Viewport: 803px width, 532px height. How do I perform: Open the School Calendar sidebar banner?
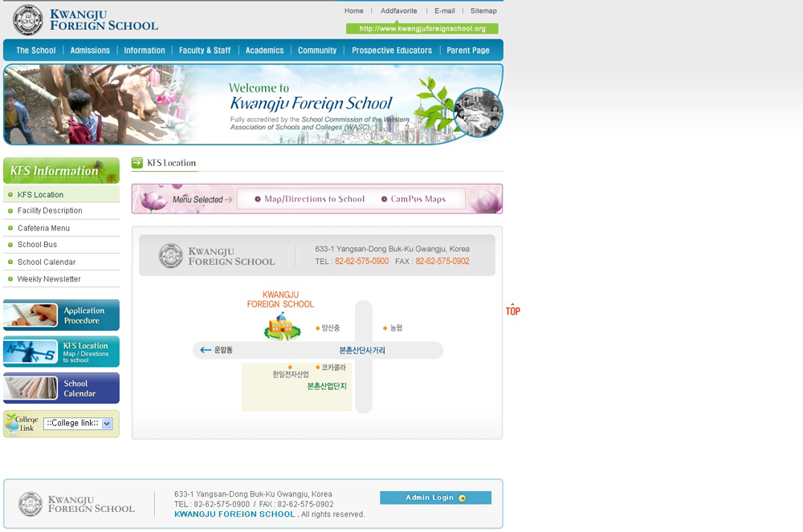[x=61, y=388]
